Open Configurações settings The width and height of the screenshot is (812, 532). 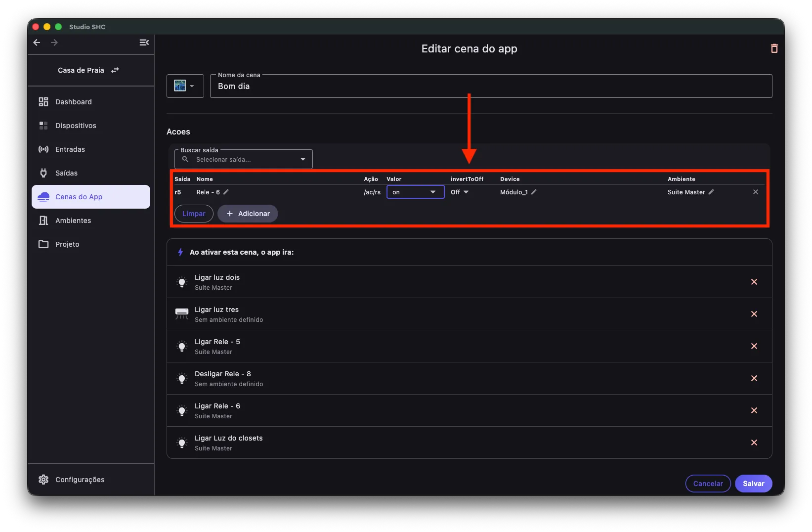(x=91, y=480)
